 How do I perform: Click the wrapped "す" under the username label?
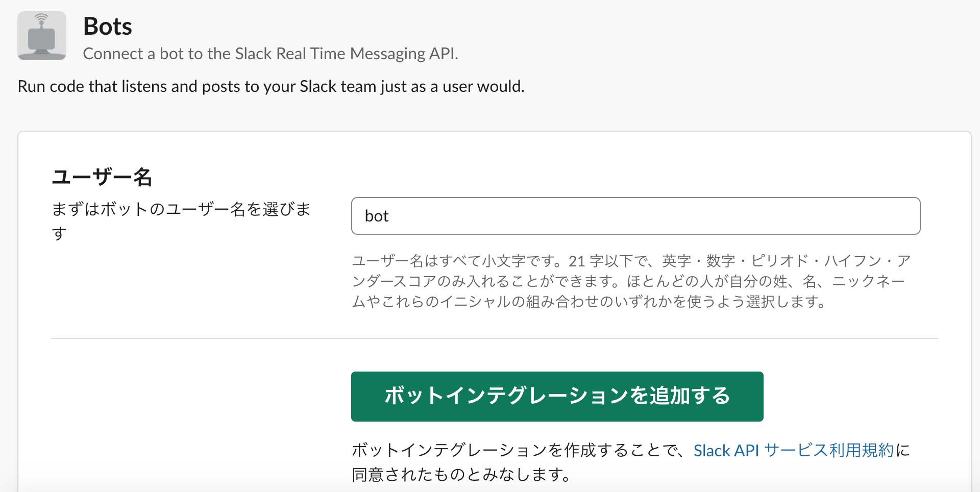point(59,234)
